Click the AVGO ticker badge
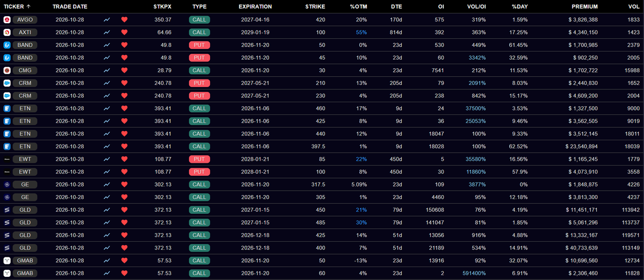The width and height of the screenshot is (644, 280). point(25,19)
